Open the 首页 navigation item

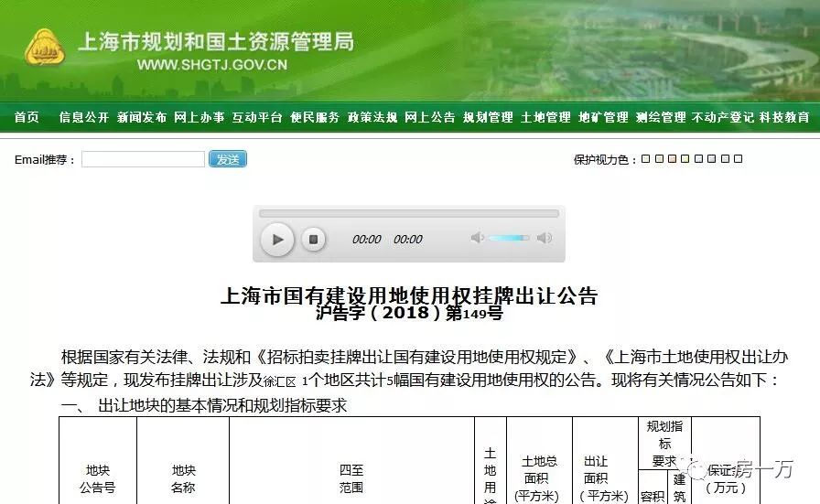pos(27,117)
